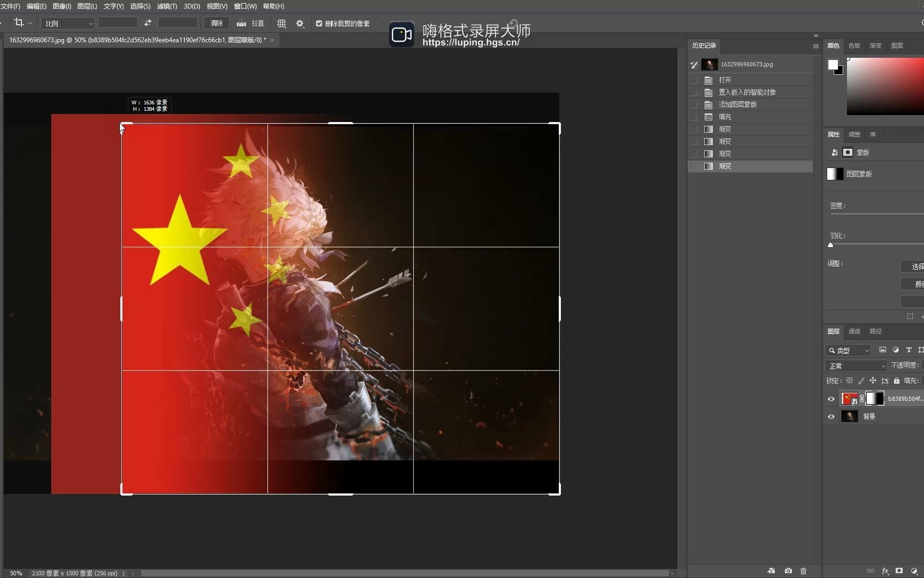Viewport: 924px width, 578px height.
Task: Click the marquee selection icon in Properties panel
Action: (x=910, y=316)
